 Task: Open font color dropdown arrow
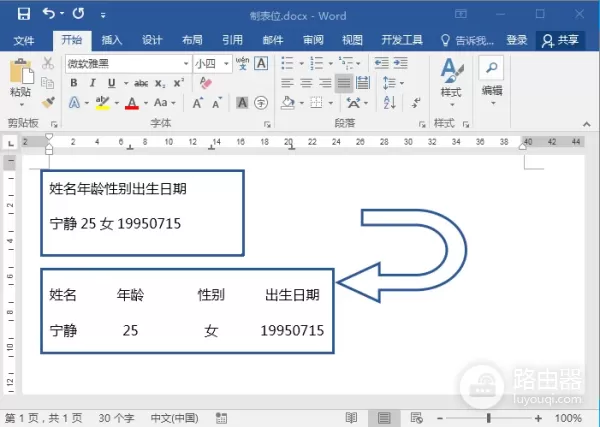tap(146, 103)
